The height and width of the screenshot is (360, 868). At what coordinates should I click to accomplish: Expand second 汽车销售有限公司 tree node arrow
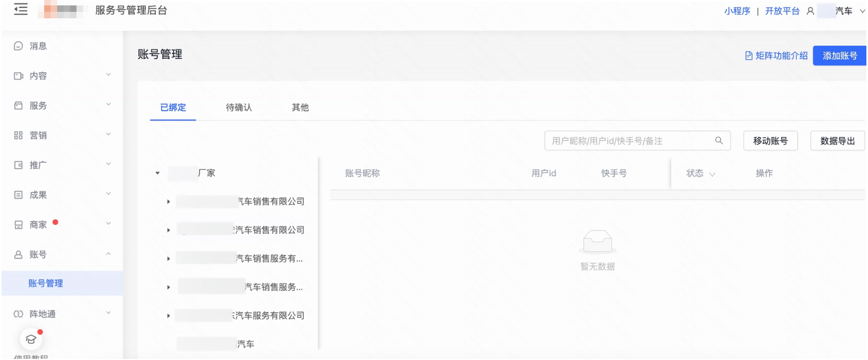(x=169, y=230)
